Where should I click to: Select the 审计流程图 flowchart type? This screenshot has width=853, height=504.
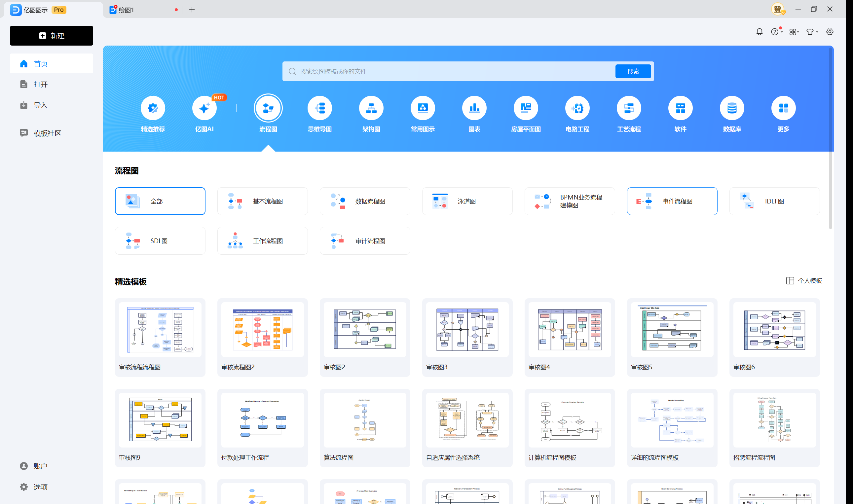pos(364,241)
